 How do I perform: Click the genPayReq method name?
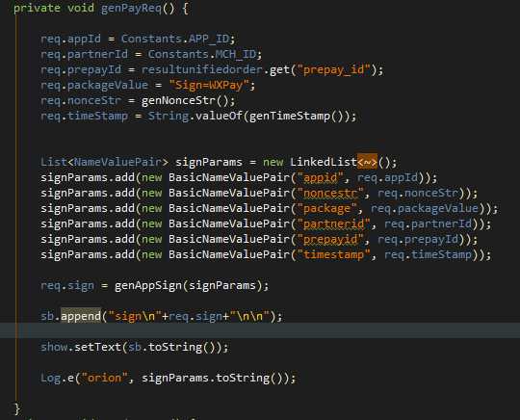[x=131, y=8]
